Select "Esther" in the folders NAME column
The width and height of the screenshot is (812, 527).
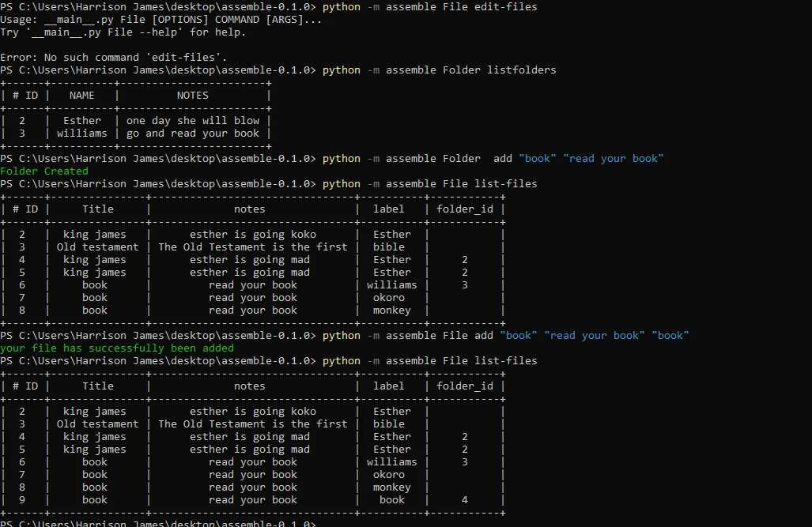click(82, 121)
